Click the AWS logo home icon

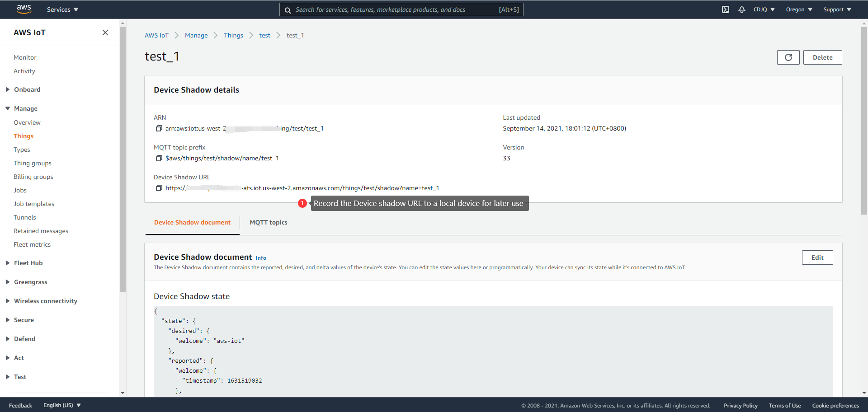(24, 9)
